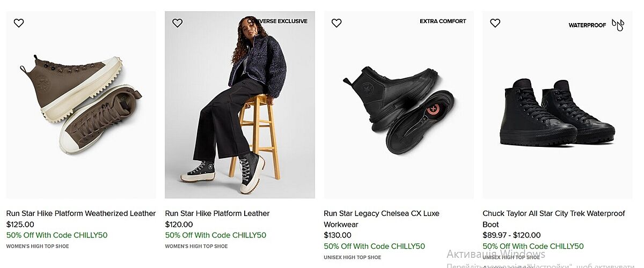
Task: Favorite the Run Star Hike Weatherized Leather shoe
Action: point(19,23)
